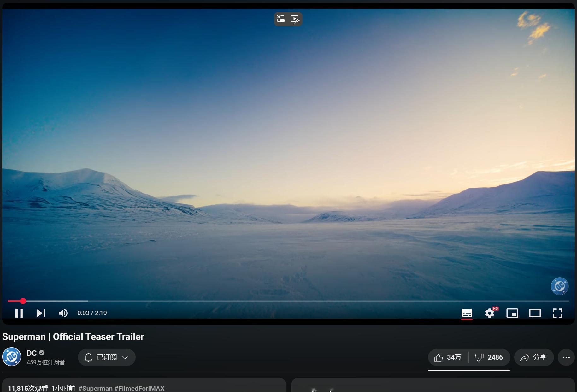Click the play-sparkle overlay icon atop video
Viewport: 577px width, 392px height.
(295, 19)
